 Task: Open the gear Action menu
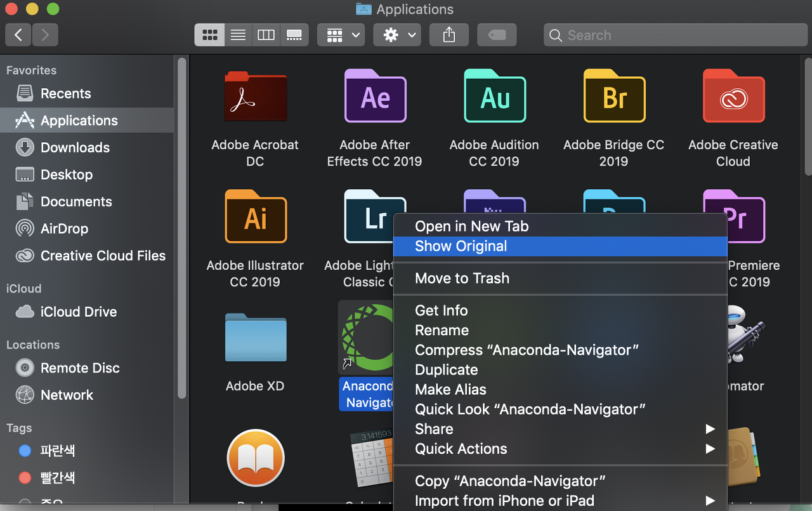click(397, 35)
